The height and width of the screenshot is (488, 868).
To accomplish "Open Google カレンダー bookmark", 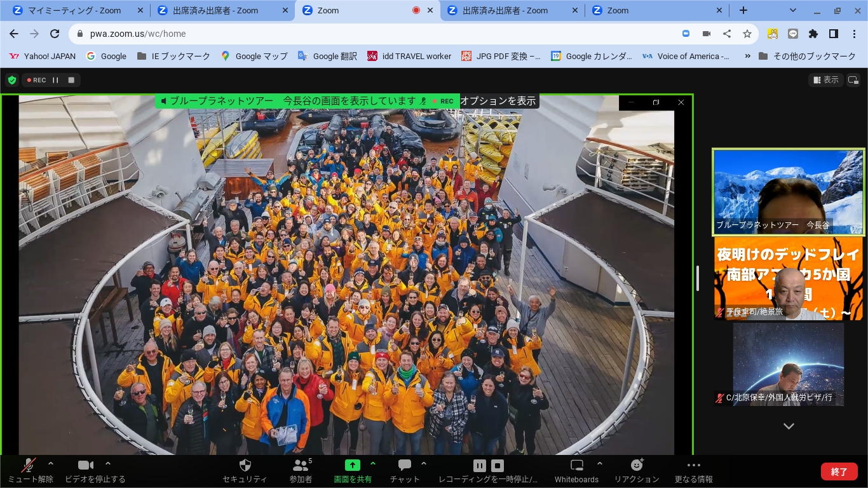I will point(592,56).
